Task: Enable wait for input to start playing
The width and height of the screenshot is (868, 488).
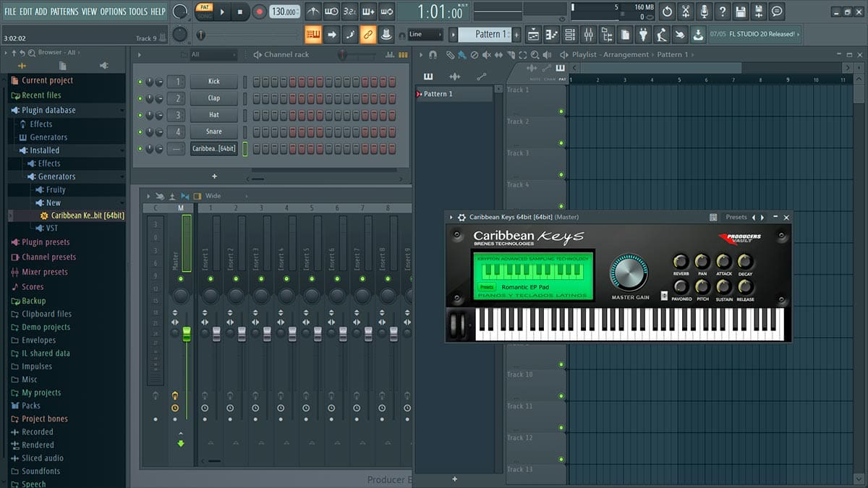Action: pyautogui.click(x=331, y=12)
